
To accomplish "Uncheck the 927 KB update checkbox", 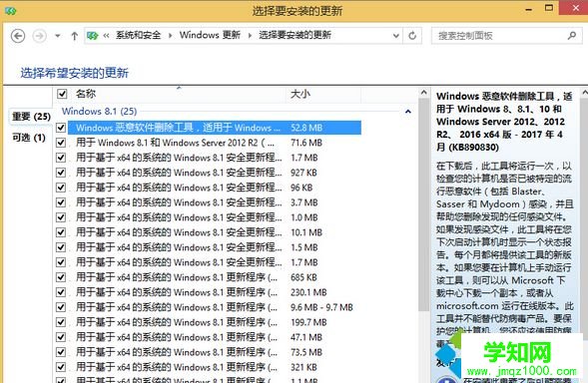I will (x=61, y=173).
